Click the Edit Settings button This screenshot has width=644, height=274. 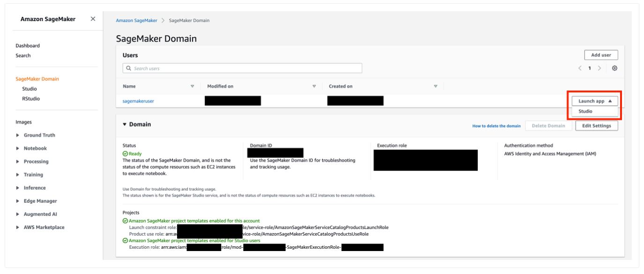[x=596, y=126]
